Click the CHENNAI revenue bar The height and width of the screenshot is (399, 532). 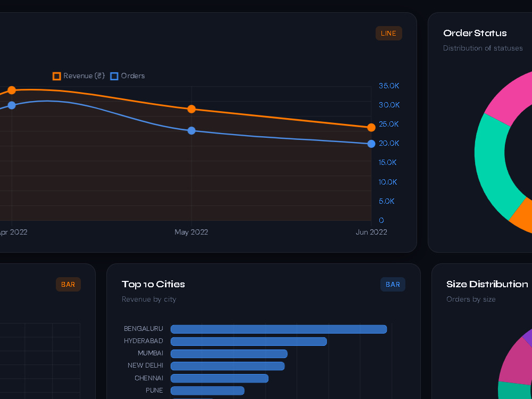(x=220, y=378)
